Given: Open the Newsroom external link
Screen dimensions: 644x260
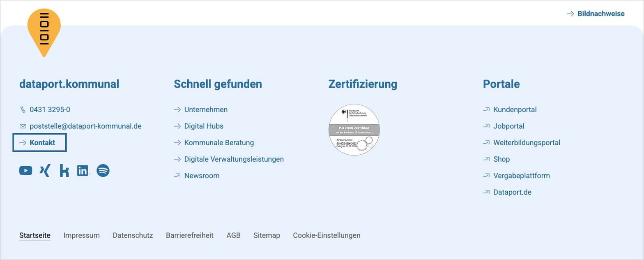Looking at the screenshot, I should 201,176.
